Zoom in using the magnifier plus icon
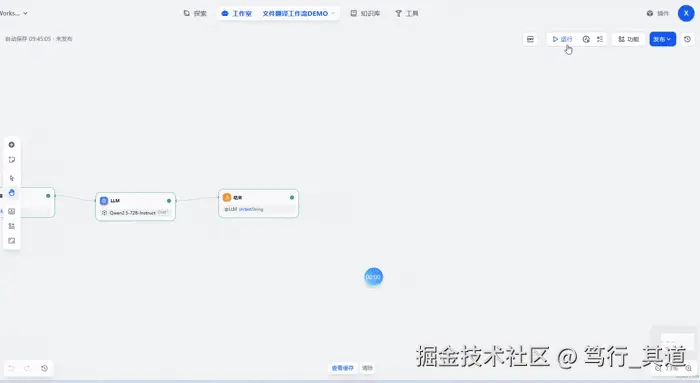Image resolution: width=700 pixels, height=383 pixels. (688, 369)
